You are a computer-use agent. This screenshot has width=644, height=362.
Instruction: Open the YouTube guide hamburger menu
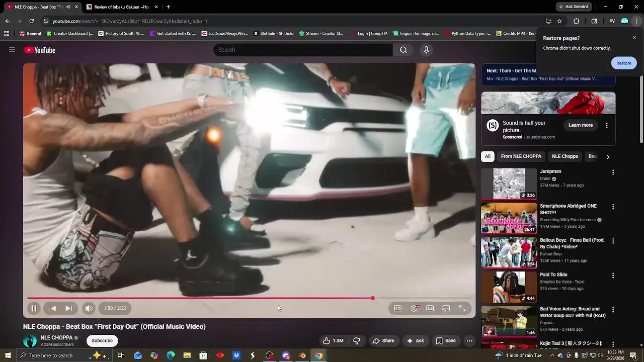(x=12, y=50)
